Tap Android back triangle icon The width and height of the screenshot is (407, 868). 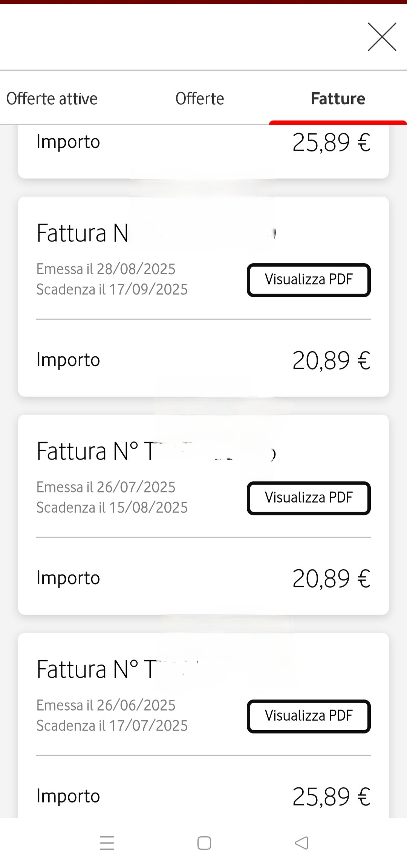(301, 843)
